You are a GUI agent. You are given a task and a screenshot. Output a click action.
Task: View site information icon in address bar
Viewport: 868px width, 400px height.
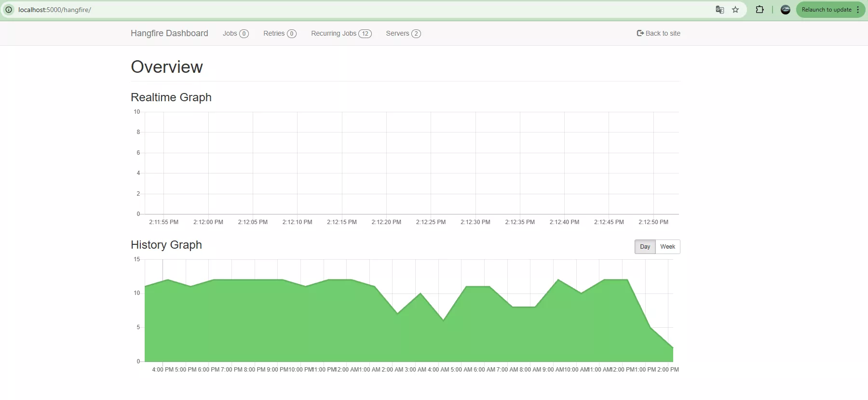[x=9, y=10]
